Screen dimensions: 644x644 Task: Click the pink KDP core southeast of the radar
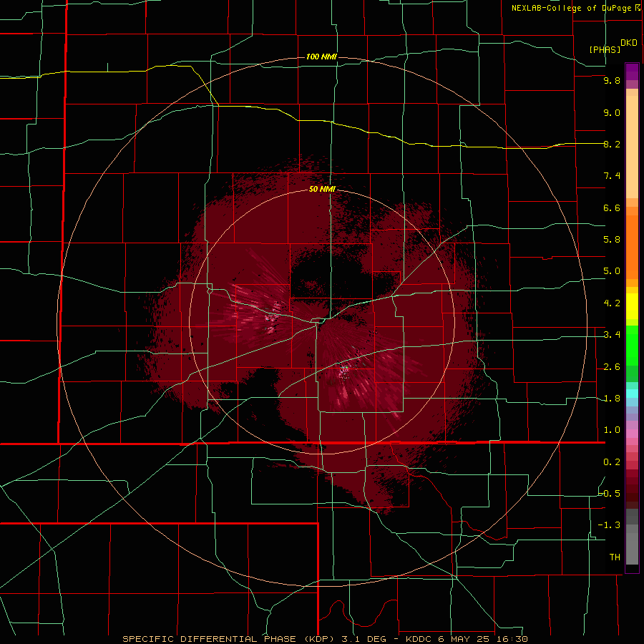344,371
